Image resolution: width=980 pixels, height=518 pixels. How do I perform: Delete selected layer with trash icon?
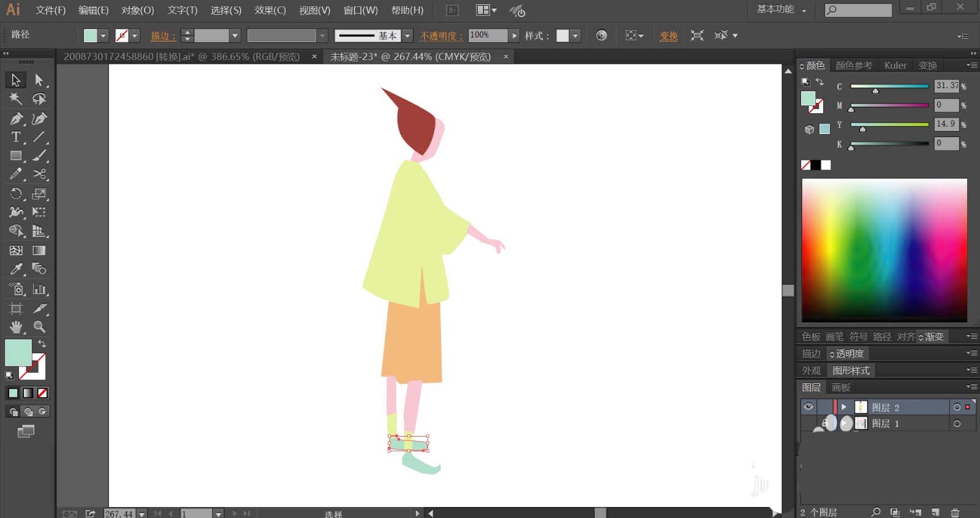click(955, 512)
